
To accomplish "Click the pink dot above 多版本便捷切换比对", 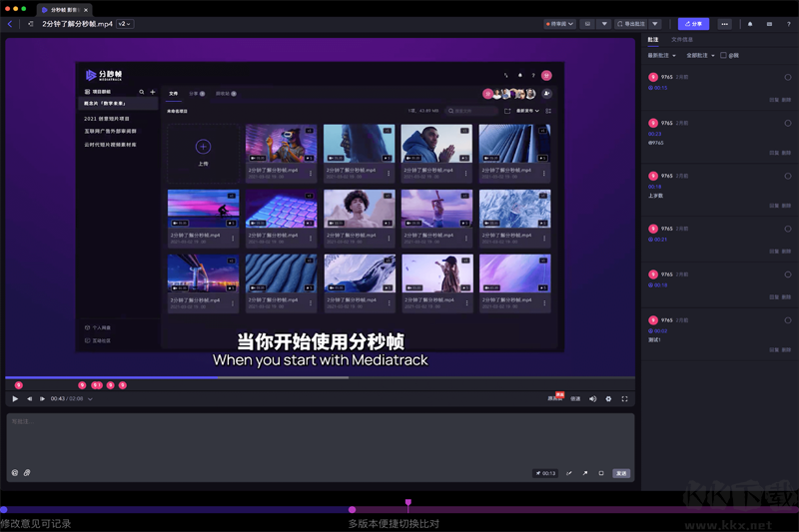I will coord(353,510).
